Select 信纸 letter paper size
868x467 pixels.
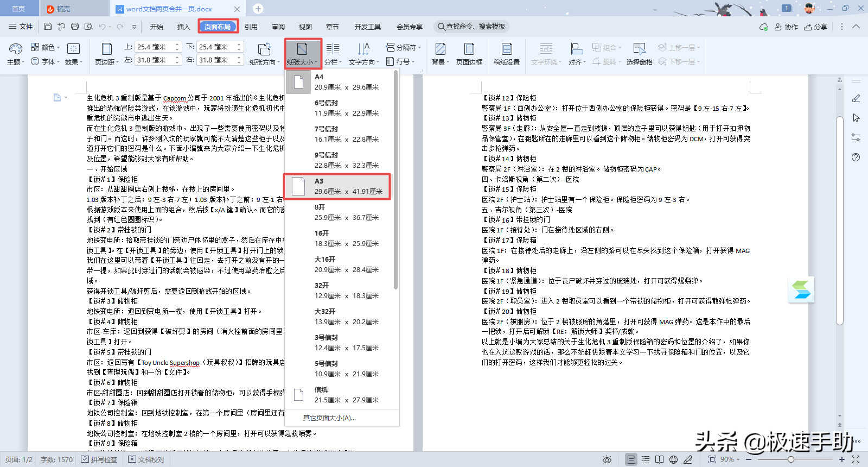[340, 395]
